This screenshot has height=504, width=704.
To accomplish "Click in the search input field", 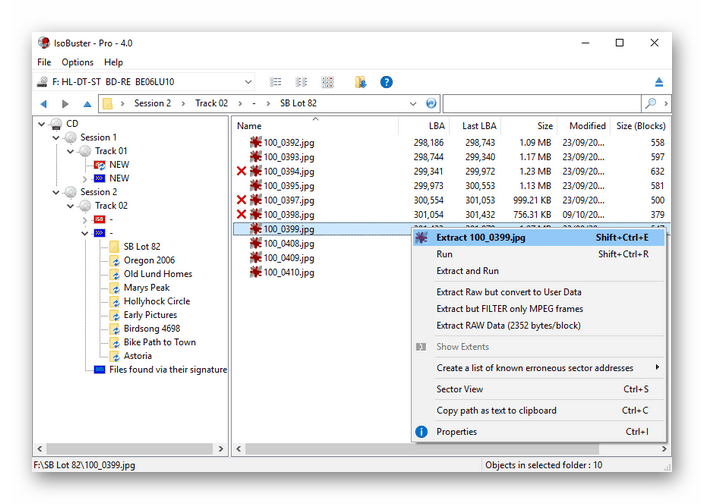I will click(542, 103).
